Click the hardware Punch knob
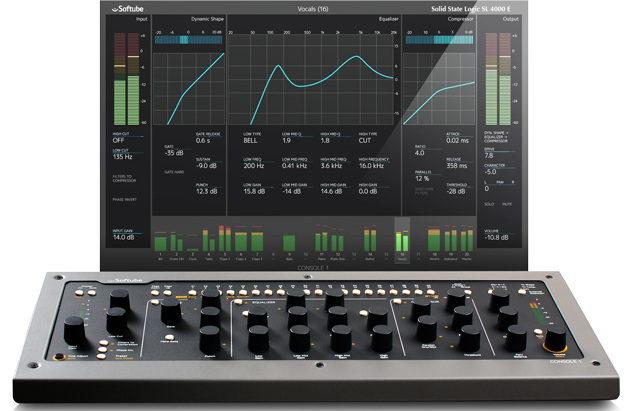Viewport: 630px width, 411px height. [210, 340]
